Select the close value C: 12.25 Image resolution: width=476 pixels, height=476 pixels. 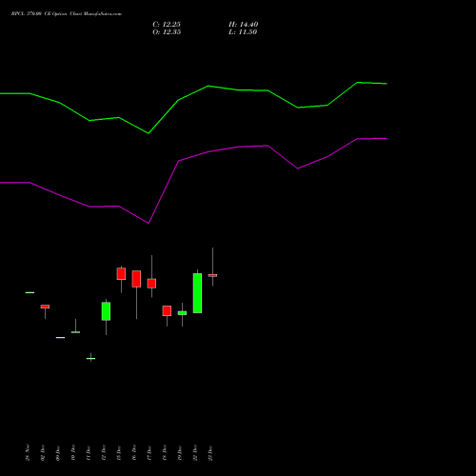(x=167, y=25)
